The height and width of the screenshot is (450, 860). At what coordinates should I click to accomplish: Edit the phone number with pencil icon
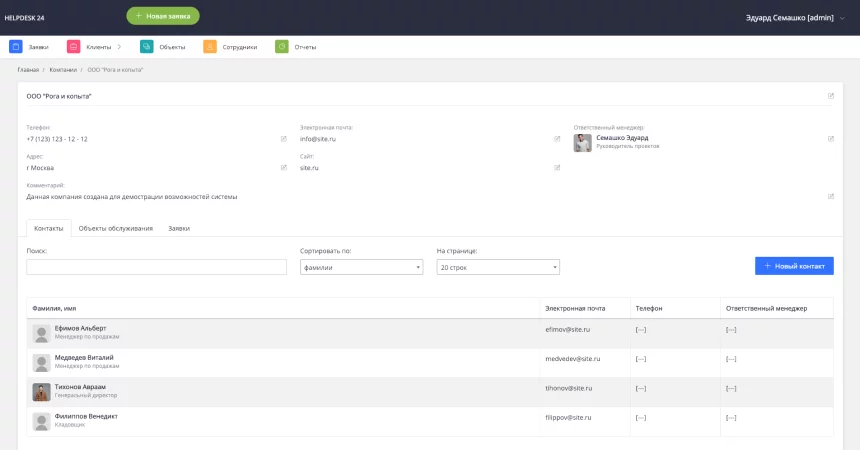coord(284,139)
